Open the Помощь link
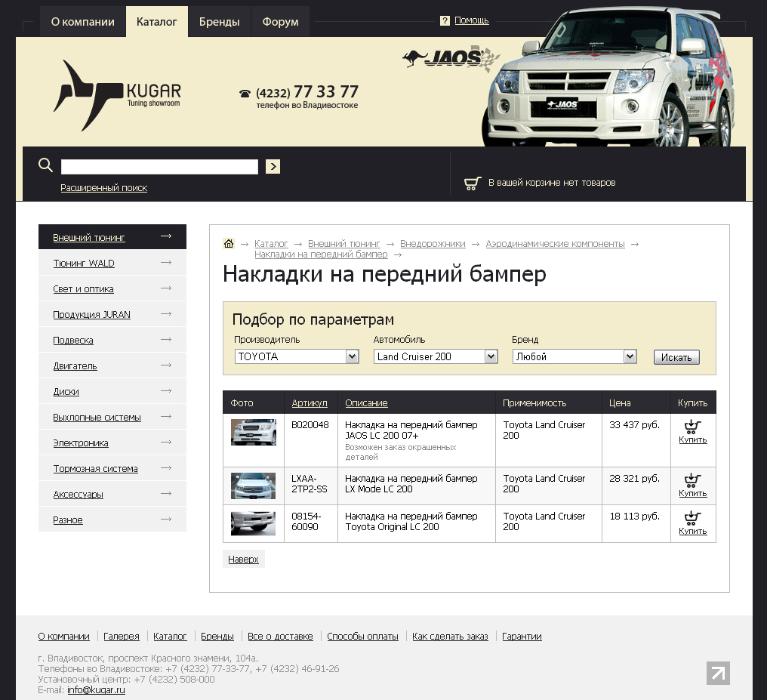This screenshot has width=767, height=700. [x=472, y=20]
